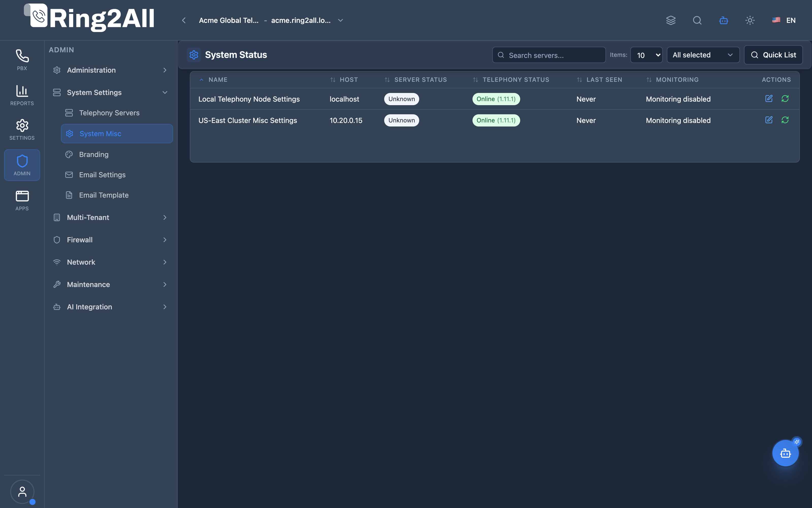Sort table by Server Status column

pyautogui.click(x=415, y=80)
